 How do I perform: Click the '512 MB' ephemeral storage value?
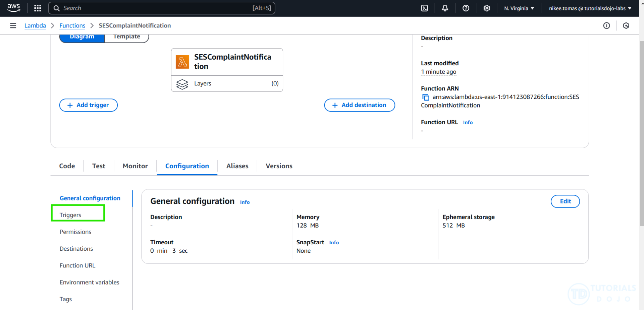[x=453, y=226]
